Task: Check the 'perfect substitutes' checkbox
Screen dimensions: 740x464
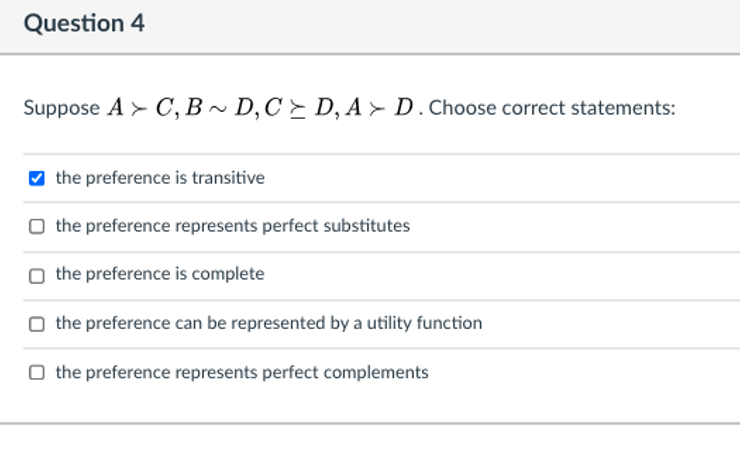Action: point(37,227)
